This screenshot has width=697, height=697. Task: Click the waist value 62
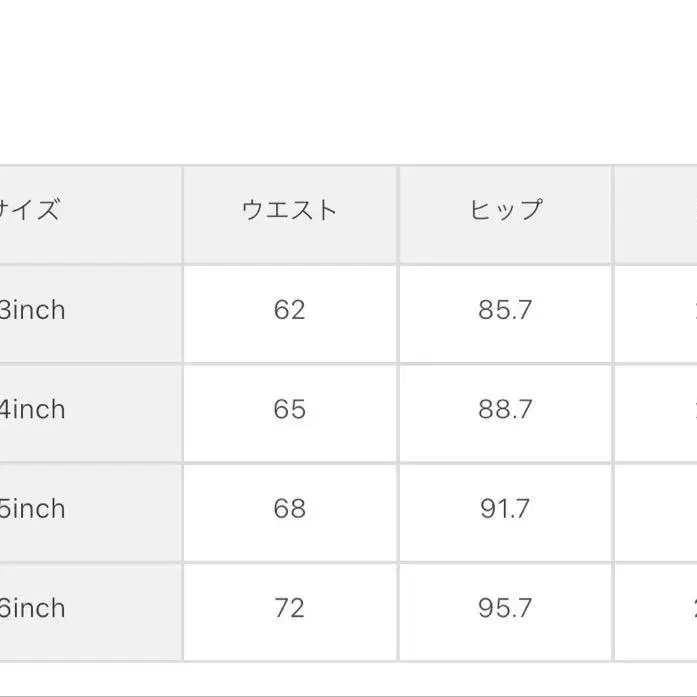tap(289, 310)
